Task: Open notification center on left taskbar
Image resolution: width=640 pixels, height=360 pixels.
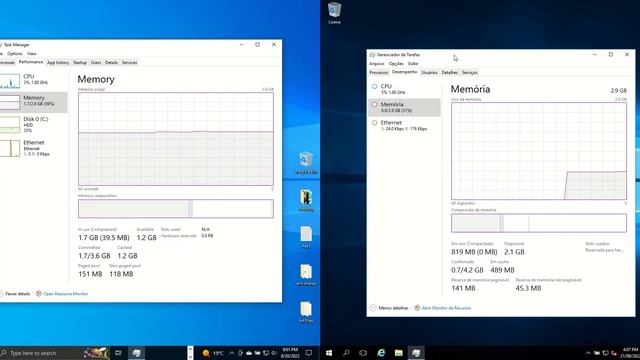Action: [309, 353]
